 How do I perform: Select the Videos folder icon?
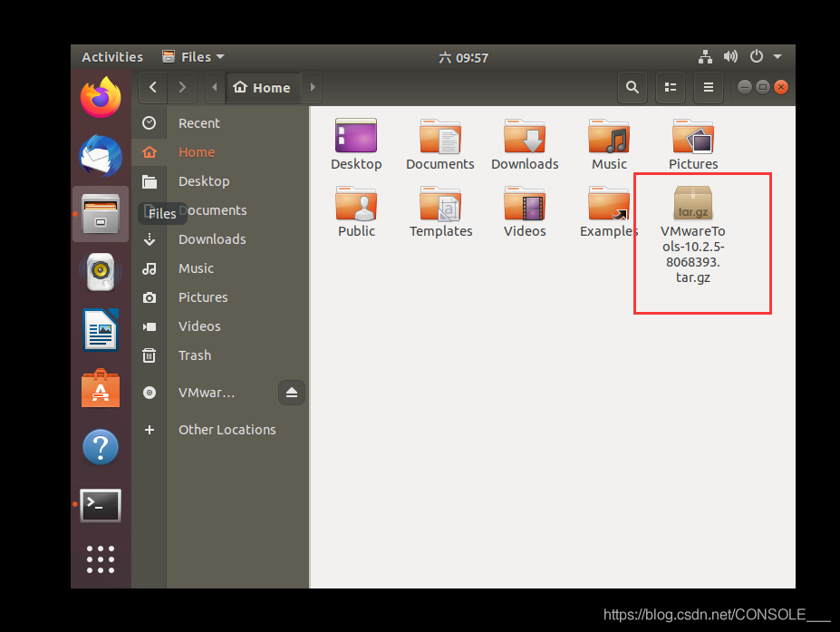[525, 211]
